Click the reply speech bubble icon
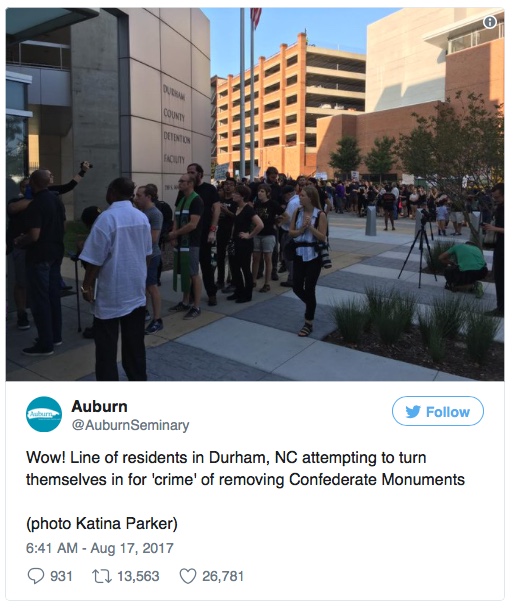Viewport: 517px width, 613px height. click(36, 576)
